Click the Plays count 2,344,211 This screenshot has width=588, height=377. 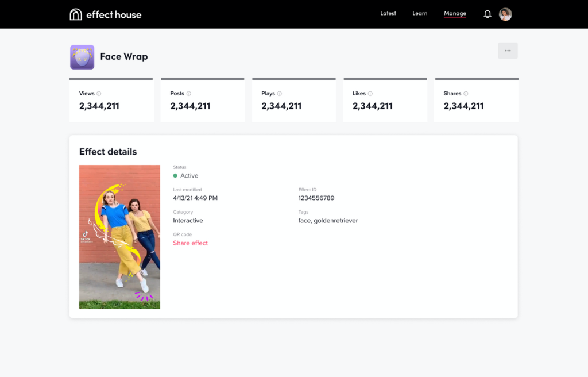pos(281,106)
